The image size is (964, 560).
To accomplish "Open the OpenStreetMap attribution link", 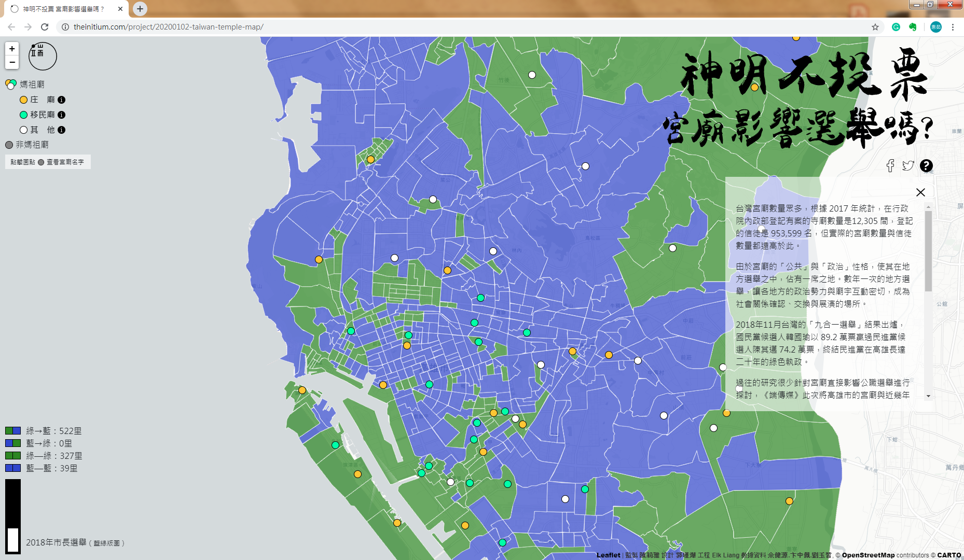I will click(x=868, y=555).
